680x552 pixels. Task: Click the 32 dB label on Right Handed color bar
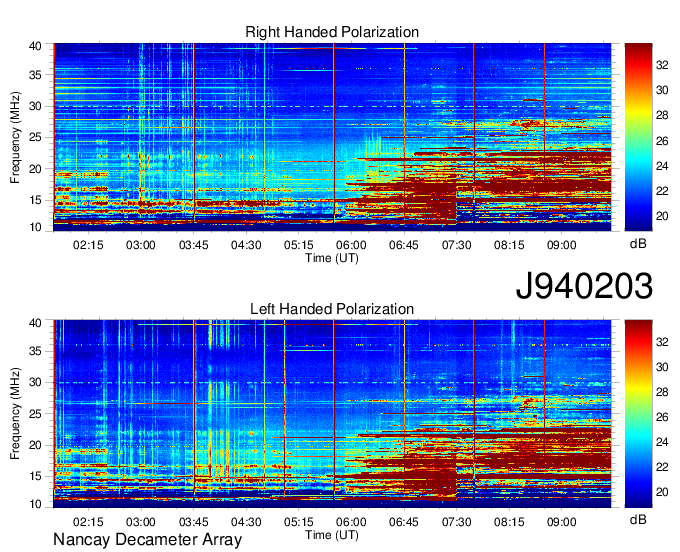point(662,65)
